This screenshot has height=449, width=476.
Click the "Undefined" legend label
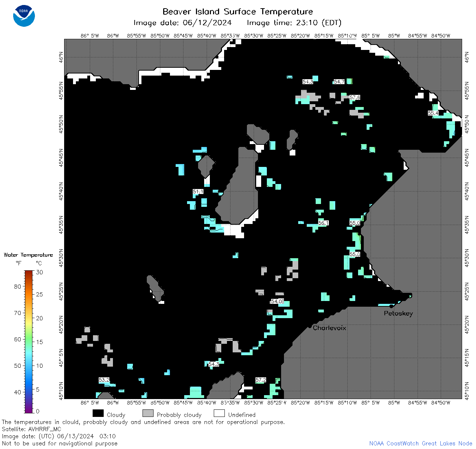(x=242, y=415)
